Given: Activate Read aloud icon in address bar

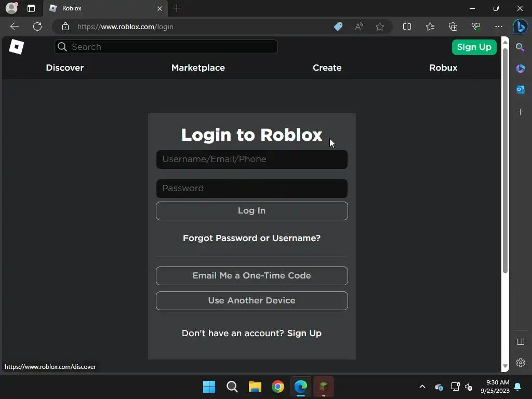Looking at the screenshot, I should pyautogui.click(x=359, y=26).
